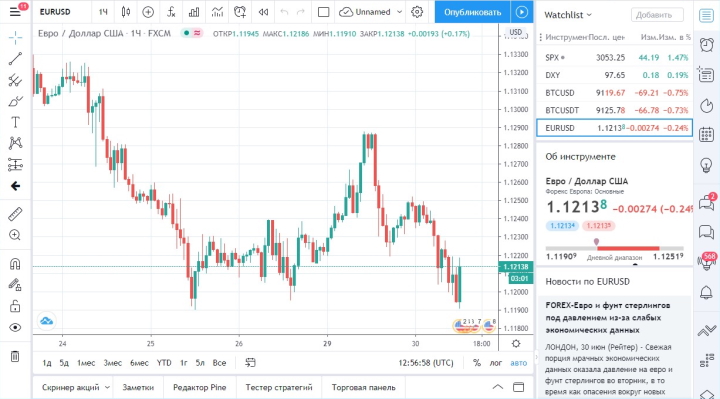Select the brush drawing tool

click(15, 101)
